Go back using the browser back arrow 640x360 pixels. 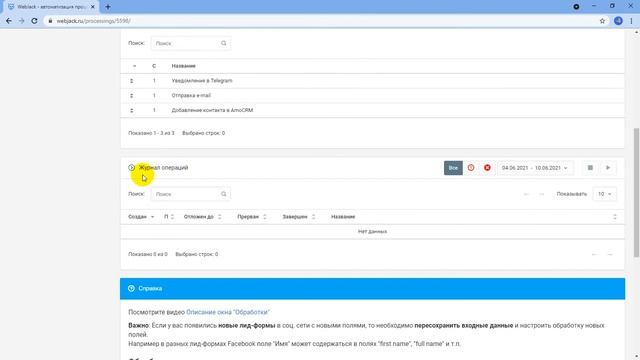pos(9,21)
